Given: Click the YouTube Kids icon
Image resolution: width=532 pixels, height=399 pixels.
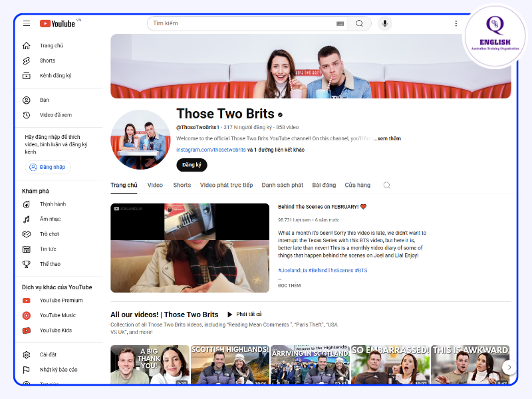Looking at the screenshot, I should point(27,331).
